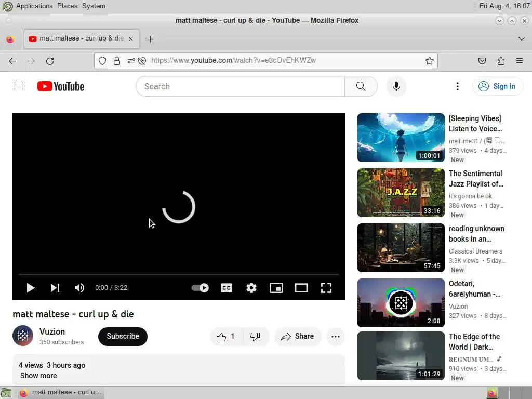Image resolution: width=532 pixels, height=399 pixels.
Task: Open J.A.Z.Z playlist video thumbnail
Action: (x=401, y=192)
